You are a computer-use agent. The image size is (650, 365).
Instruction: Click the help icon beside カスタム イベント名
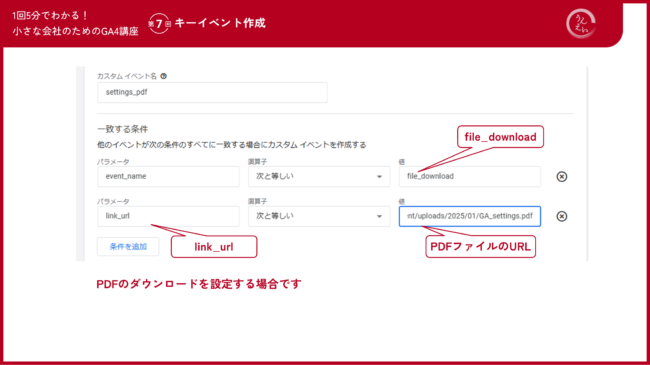coord(163,76)
